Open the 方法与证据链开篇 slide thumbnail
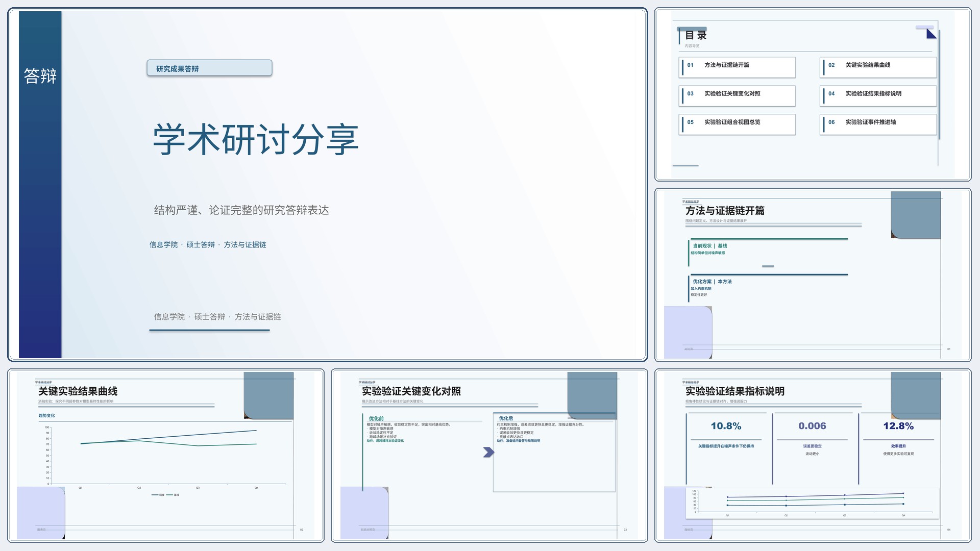This screenshot has width=980, height=551. (813, 275)
